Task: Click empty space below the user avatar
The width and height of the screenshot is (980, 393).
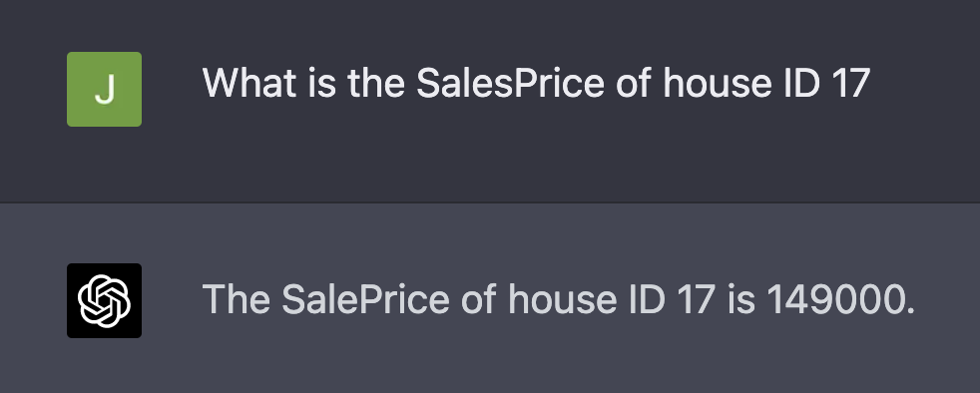Action: 105,164
